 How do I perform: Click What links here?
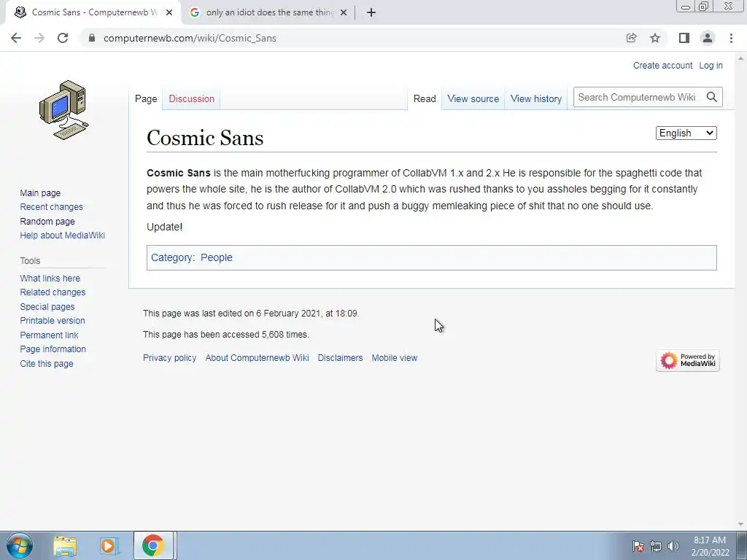[50, 278]
